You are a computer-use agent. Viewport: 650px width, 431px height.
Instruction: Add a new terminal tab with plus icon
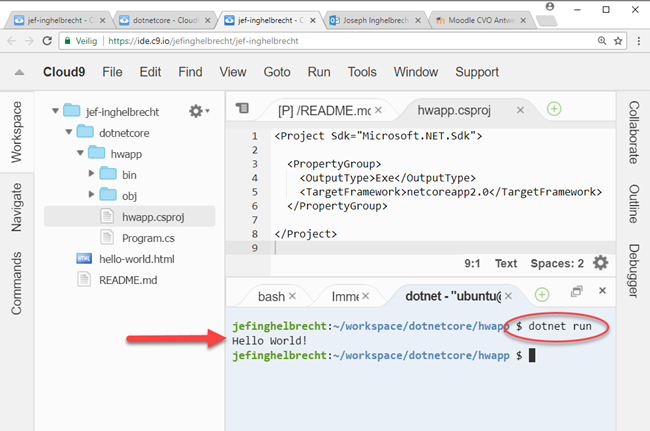(541, 294)
